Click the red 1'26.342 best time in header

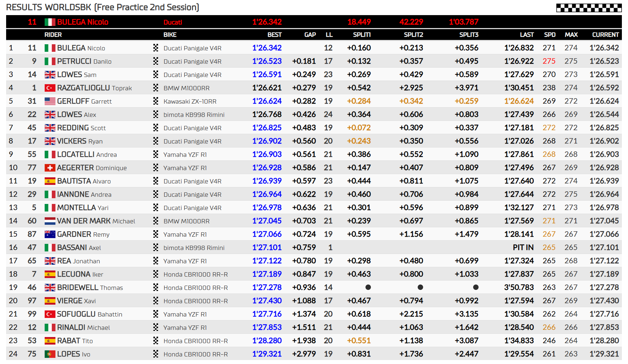tap(267, 22)
